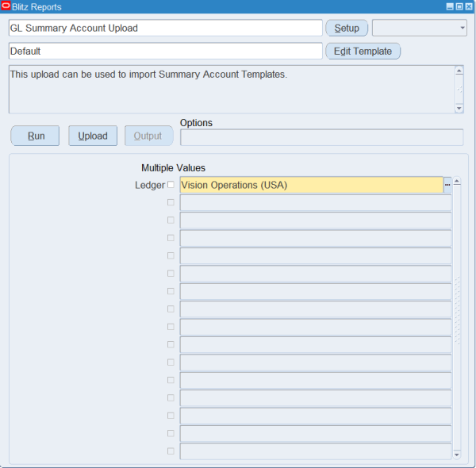
Task: Focus the GL Summary Account Upload field
Action: [166, 28]
